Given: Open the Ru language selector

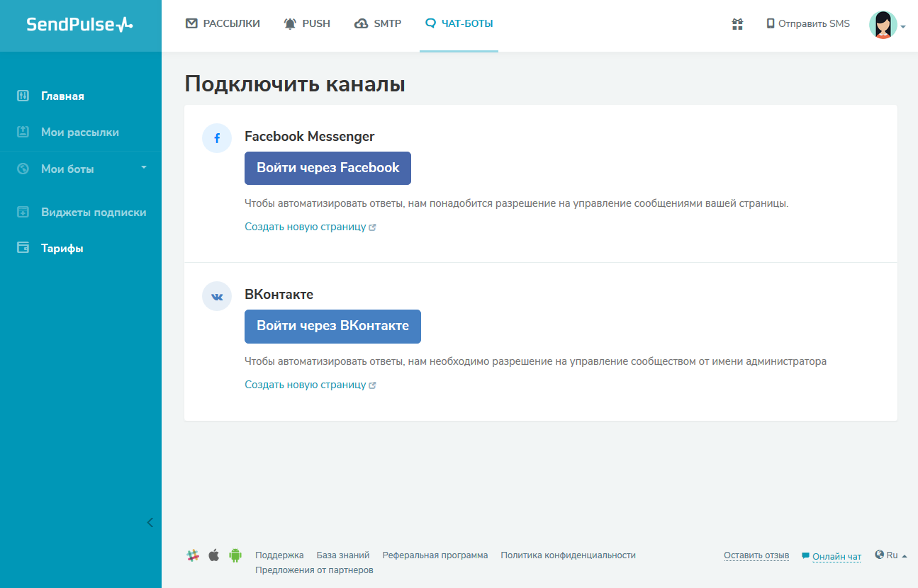Looking at the screenshot, I should pos(891,555).
